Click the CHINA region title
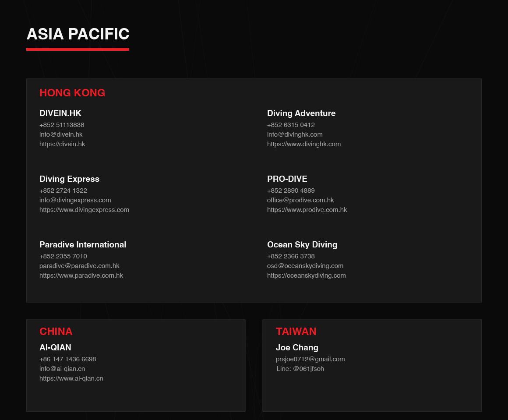This screenshot has width=508, height=420. (x=56, y=332)
